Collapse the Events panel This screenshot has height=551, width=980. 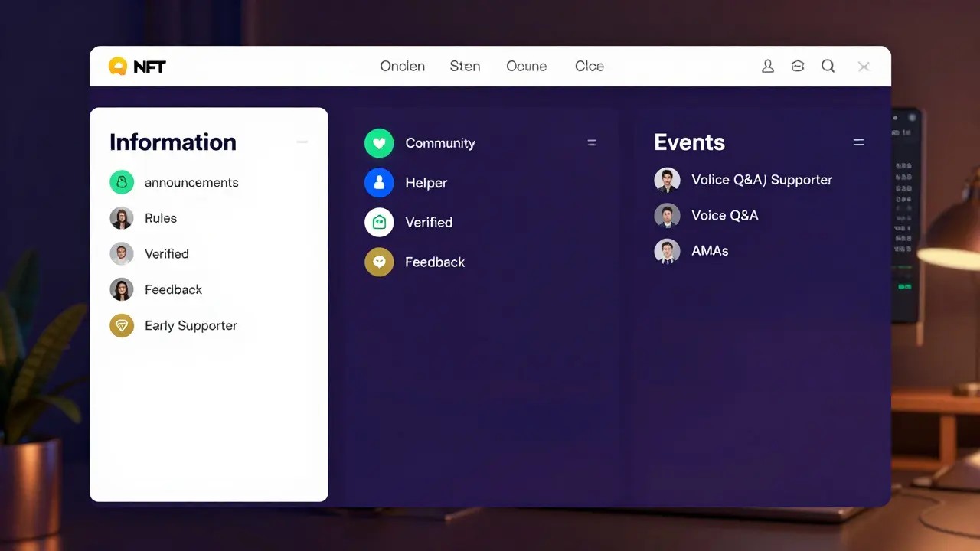click(858, 142)
